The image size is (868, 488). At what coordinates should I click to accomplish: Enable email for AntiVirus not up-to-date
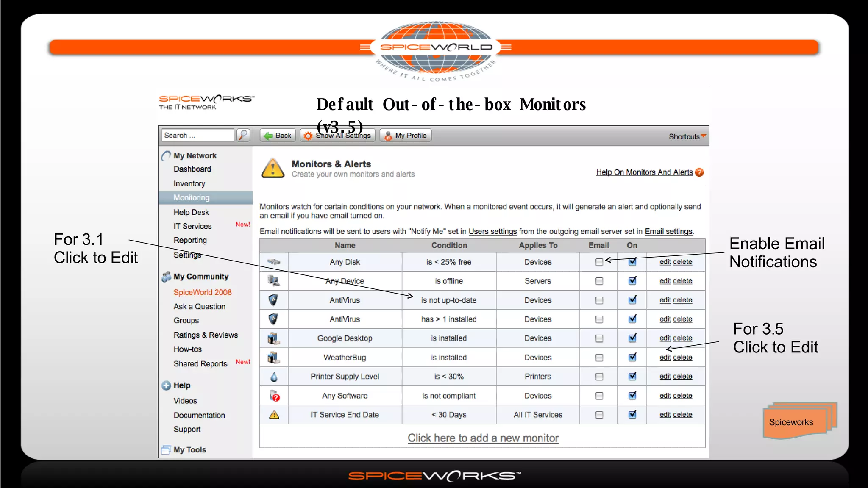599,300
